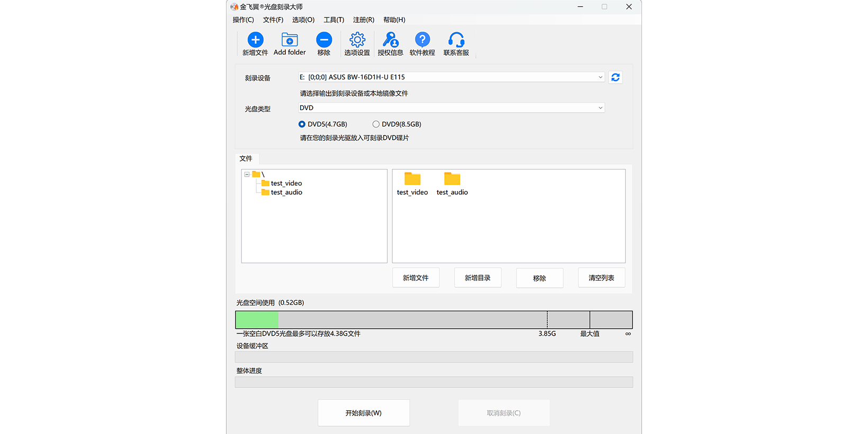
Task: Select the DVD9(8.5GB) radio button
Action: click(376, 124)
